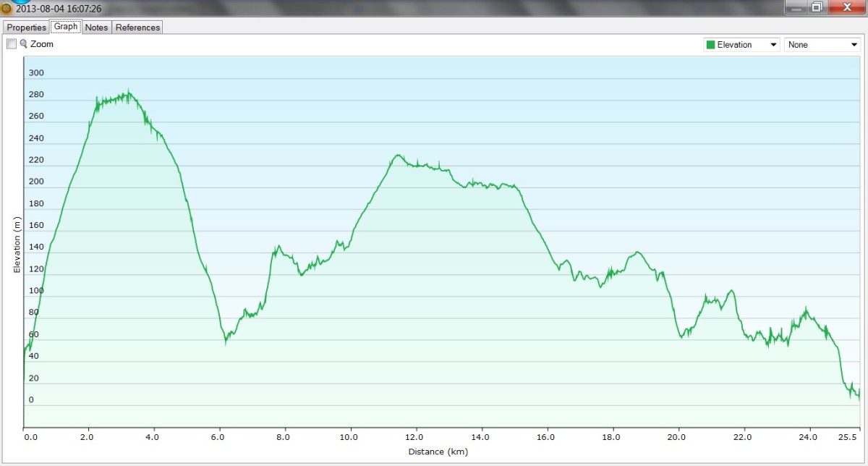This screenshot has width=868, height=466.
Task: Enable the Zoom checkbox
Action: coord(12,44)
